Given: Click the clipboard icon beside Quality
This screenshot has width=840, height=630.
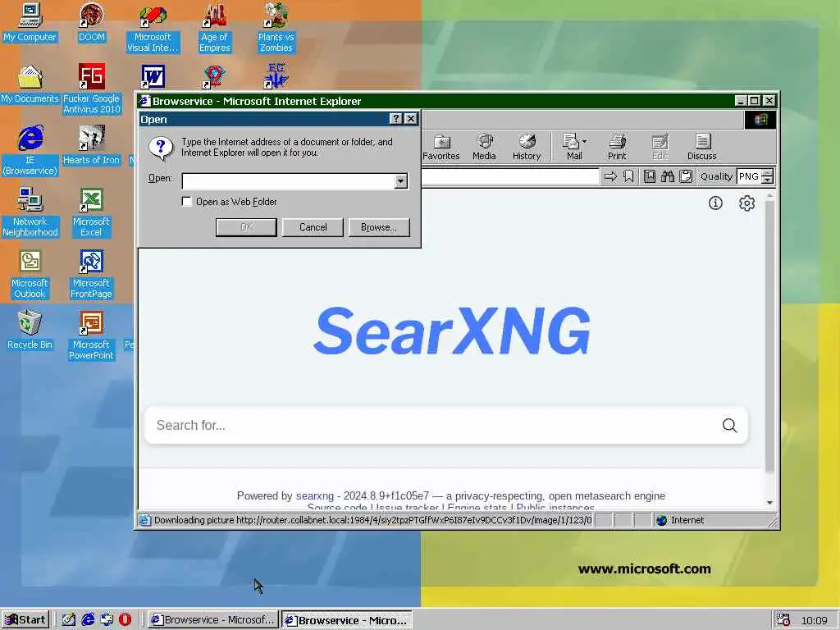Looking at the screenshot, I should (x=685, y=176).
